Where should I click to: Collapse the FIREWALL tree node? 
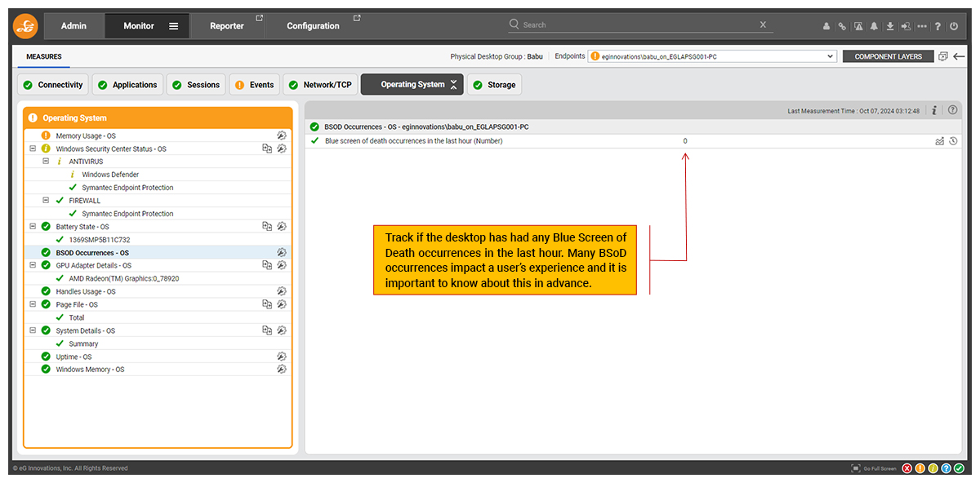(46, 201)
